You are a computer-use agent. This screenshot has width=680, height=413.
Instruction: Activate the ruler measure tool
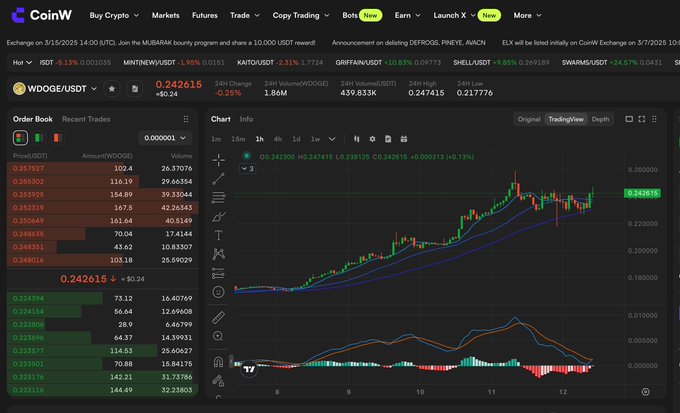click(218, 317)
